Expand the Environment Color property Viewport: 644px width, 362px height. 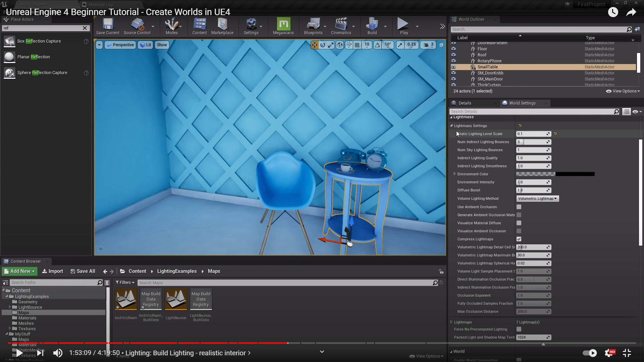coord(454,174)
